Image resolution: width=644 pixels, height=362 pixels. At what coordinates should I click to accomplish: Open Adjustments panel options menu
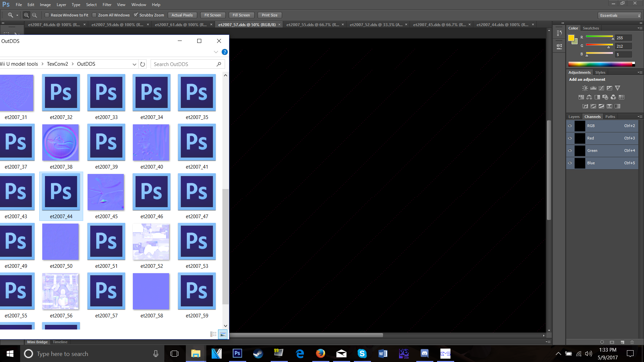(640, 72)
